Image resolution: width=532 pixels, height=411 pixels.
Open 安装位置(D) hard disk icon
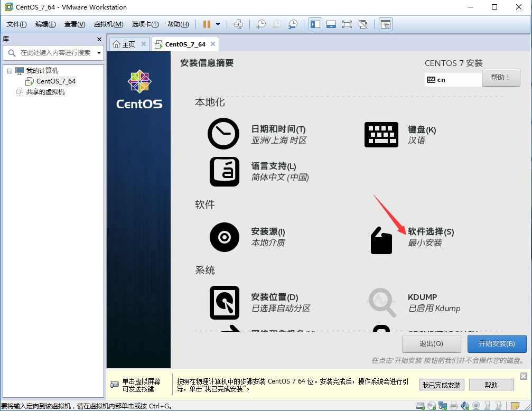[x=225, y=302]
